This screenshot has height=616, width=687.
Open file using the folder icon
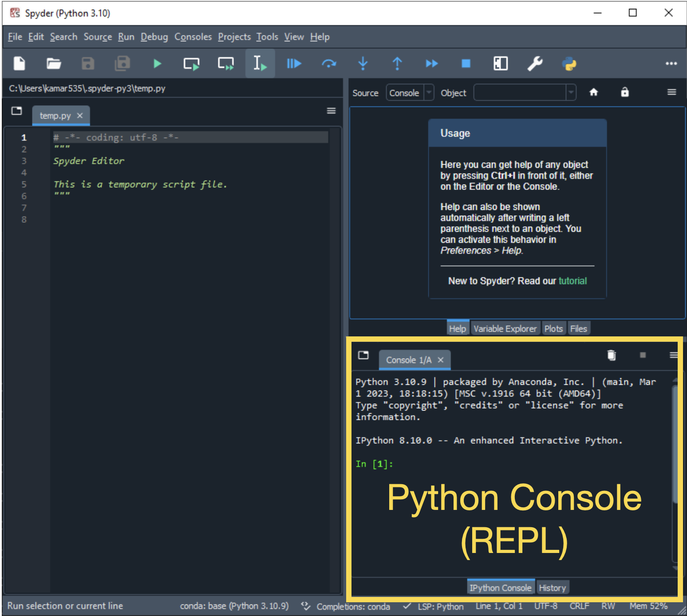click(54, 63)
